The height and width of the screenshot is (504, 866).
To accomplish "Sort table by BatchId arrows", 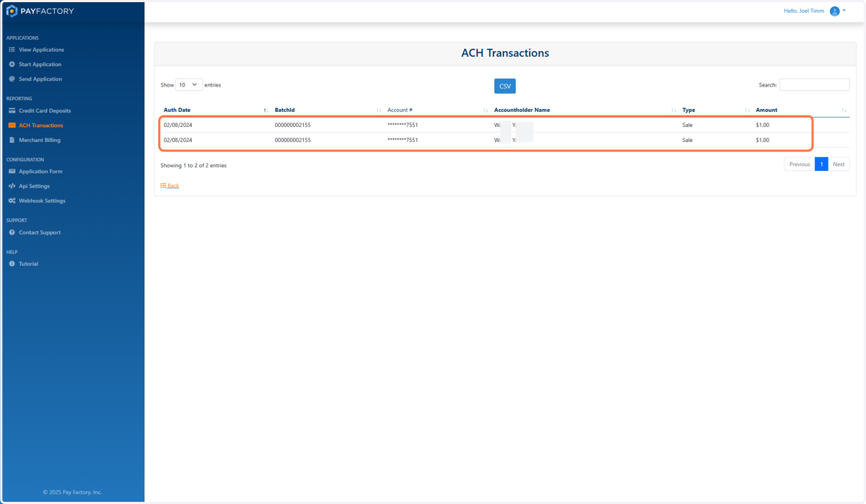I will [x=379, y=110].
